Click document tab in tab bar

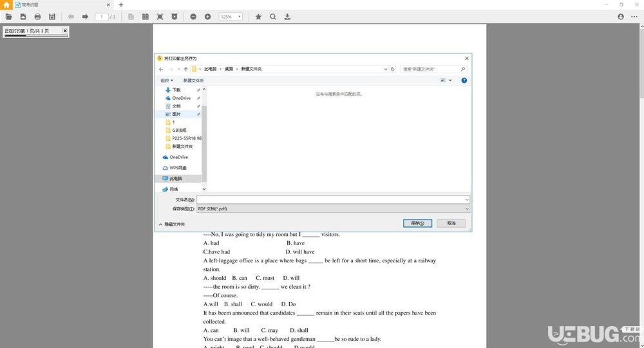(x=62, y=5)
